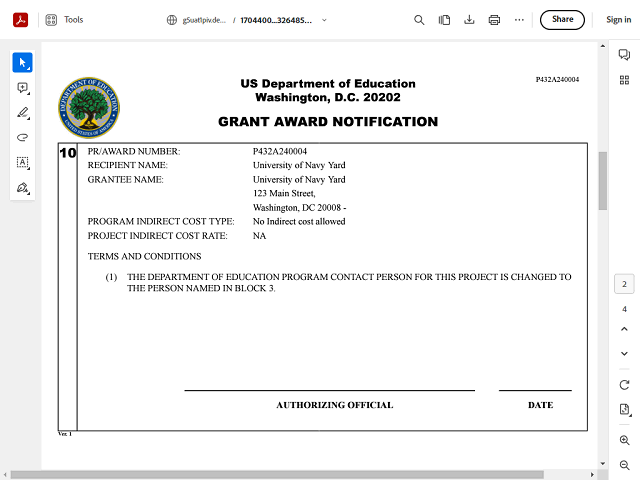The height and width of the screenshot is (480, 640).
Task: Choose the Highlighter pen tool
Action: pos(22,113)
